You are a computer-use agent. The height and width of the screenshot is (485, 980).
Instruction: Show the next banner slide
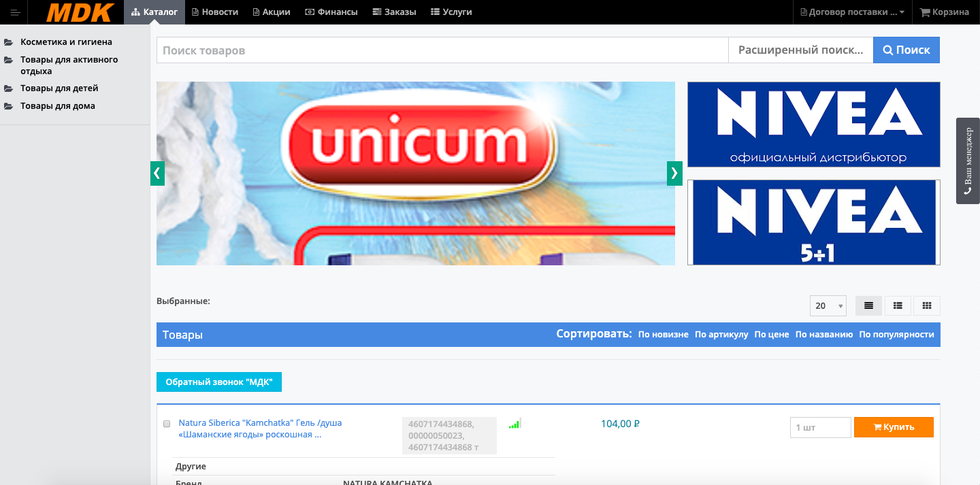[674, 173]
